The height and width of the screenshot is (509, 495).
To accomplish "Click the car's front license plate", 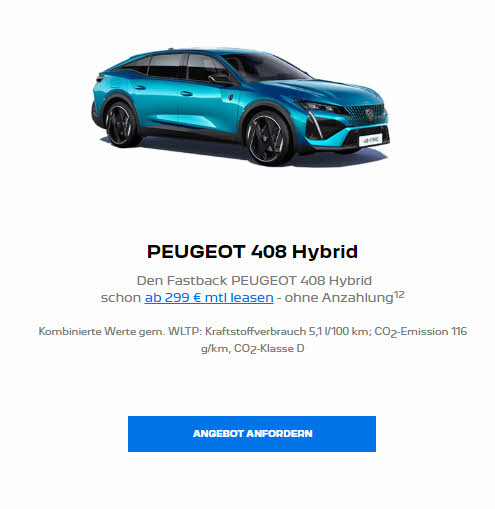I will 370,140.
